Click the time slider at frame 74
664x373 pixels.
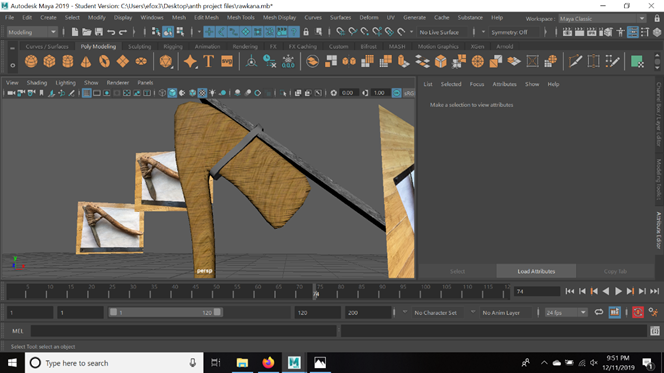tap(315, 291)
